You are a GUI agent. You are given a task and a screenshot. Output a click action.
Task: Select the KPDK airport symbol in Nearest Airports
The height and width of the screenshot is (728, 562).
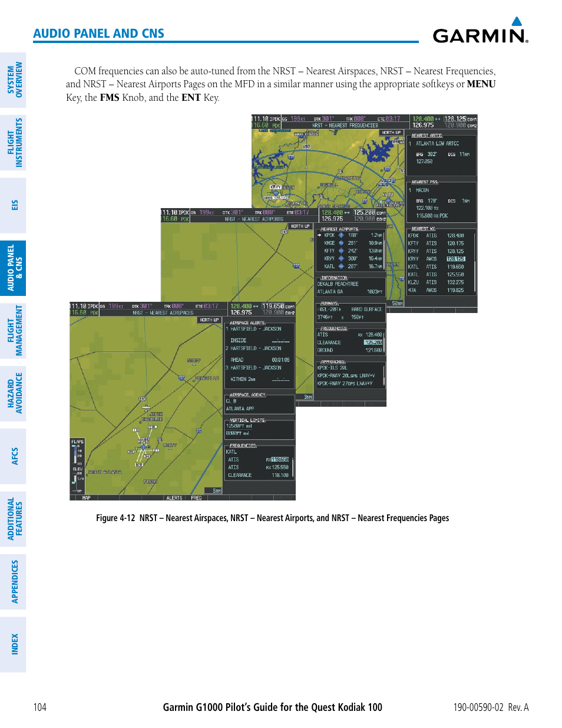[341, 235]
